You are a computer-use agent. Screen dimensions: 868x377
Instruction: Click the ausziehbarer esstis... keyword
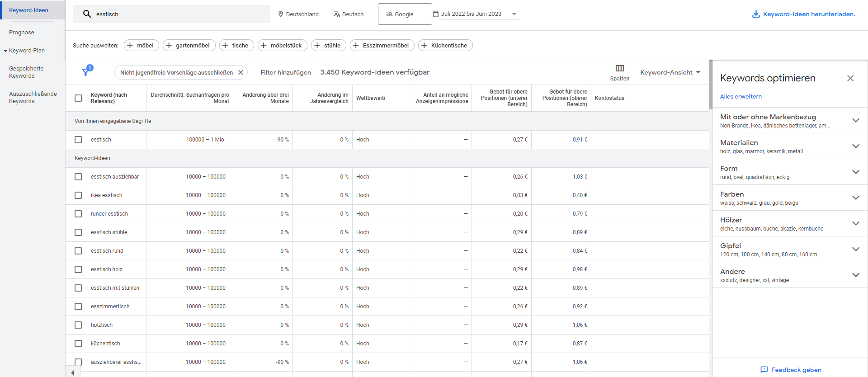(116, 362)
